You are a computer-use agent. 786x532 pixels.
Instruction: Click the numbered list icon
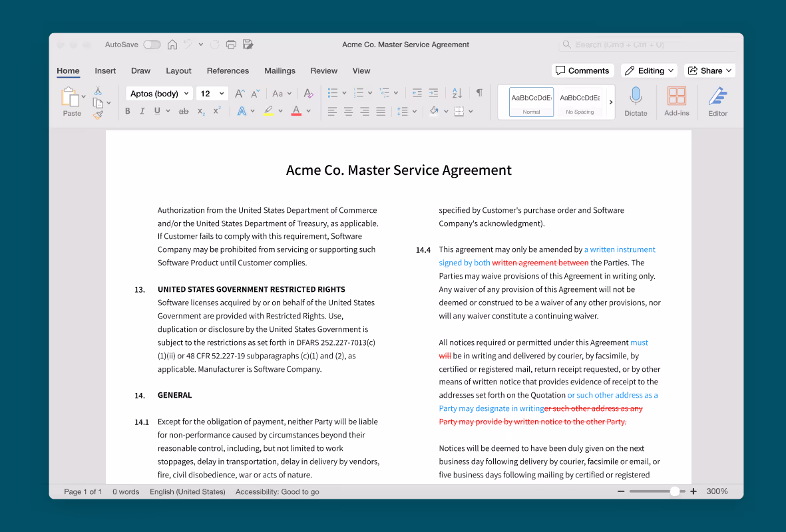pos(359,93)
